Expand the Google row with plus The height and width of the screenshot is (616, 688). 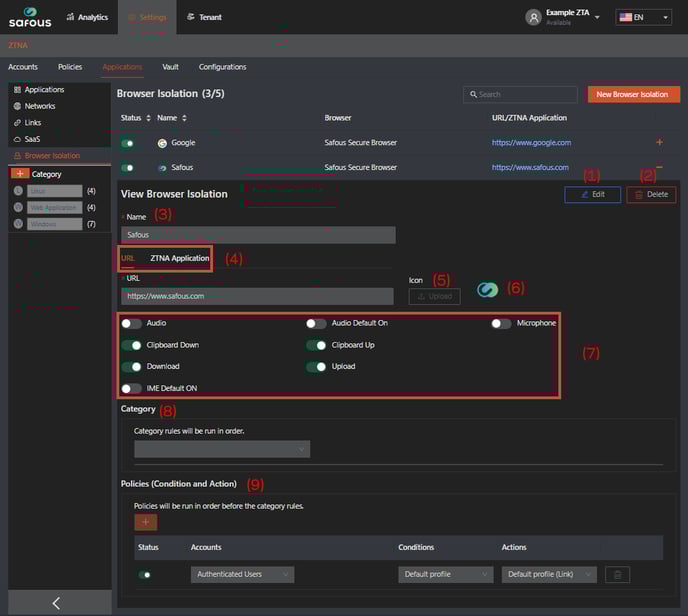[x=659, y=142]
